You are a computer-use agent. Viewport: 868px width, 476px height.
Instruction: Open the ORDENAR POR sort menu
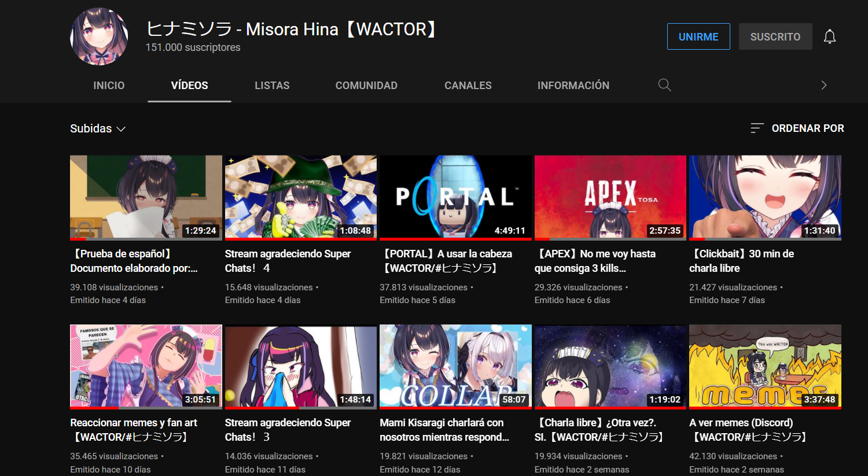[x=797, y=128]
